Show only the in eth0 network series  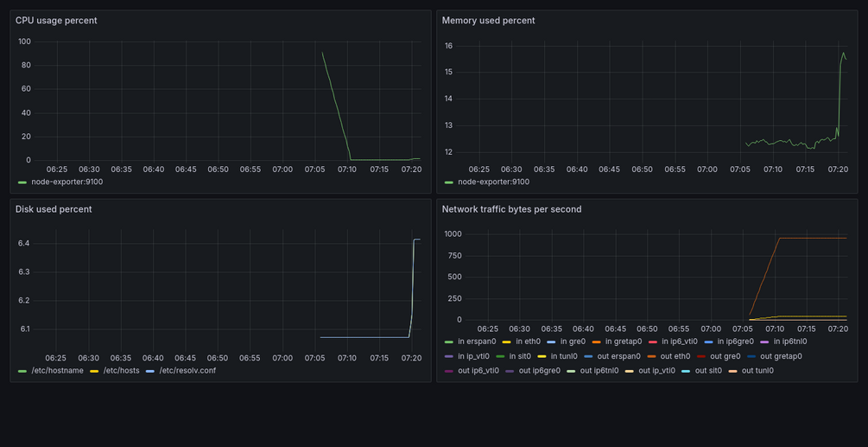pyautogui.click(x=527, y=342)
